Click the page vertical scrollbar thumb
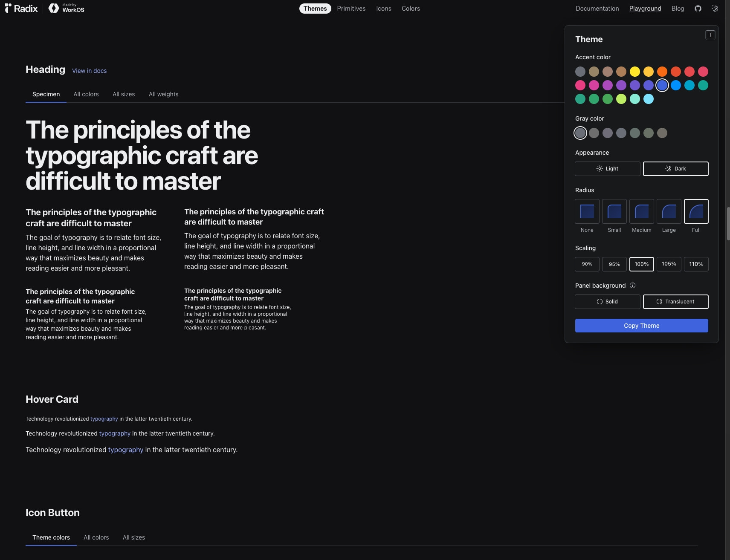Viewport: 730px width, 560px height. click(727, 224)
